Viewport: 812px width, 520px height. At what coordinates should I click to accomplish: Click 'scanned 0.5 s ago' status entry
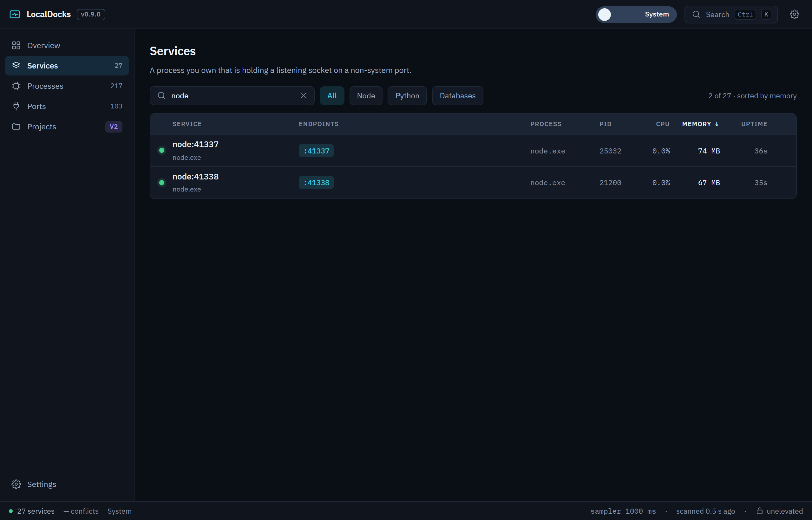[705, 511]
